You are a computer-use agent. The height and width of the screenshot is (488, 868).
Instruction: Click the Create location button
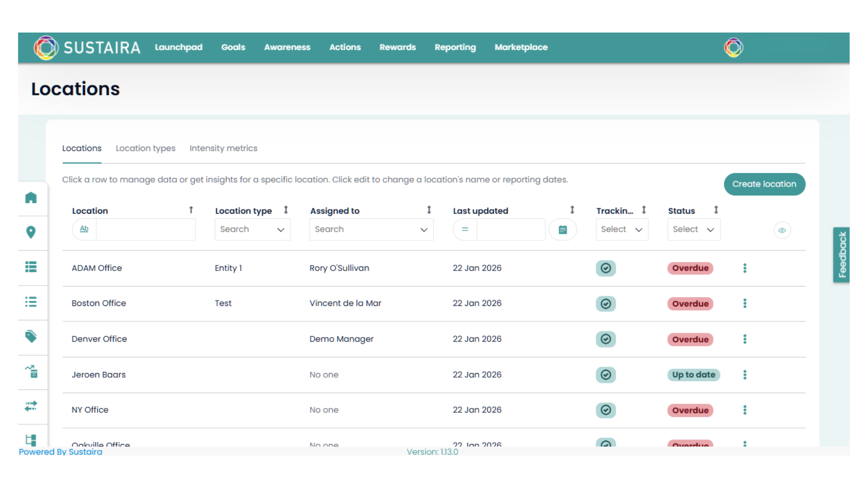coord(764,184)
